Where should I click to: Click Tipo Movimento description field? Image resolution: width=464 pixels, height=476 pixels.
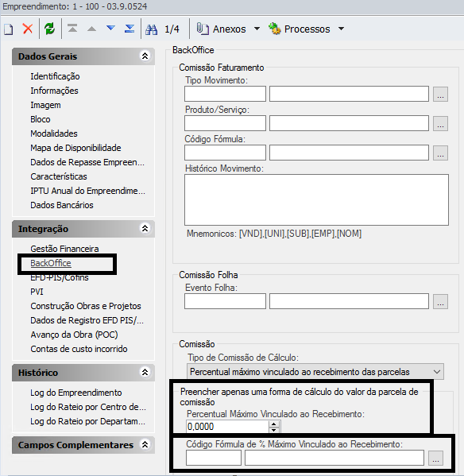(349, 94)
